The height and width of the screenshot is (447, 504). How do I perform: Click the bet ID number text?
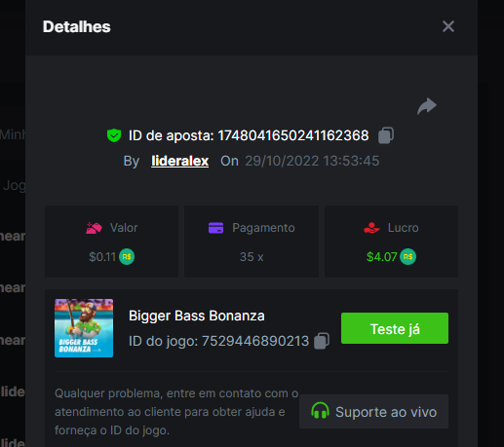(293, 135)
